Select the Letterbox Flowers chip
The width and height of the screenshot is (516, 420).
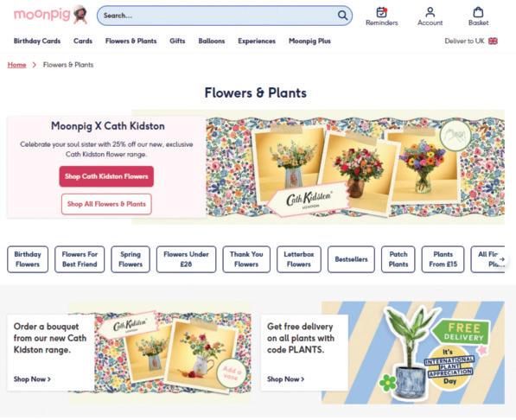(299, 259)
